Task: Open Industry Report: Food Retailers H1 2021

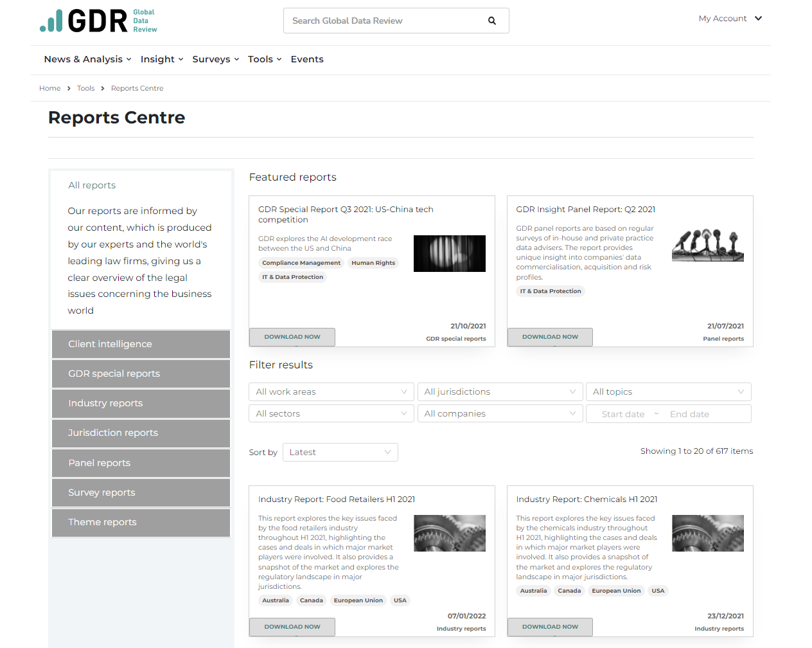Action: coord(337,500)
